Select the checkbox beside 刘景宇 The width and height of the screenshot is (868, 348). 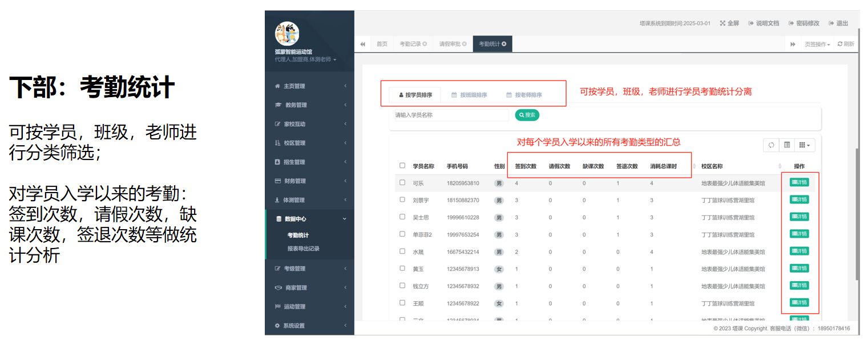click(402, 200)
